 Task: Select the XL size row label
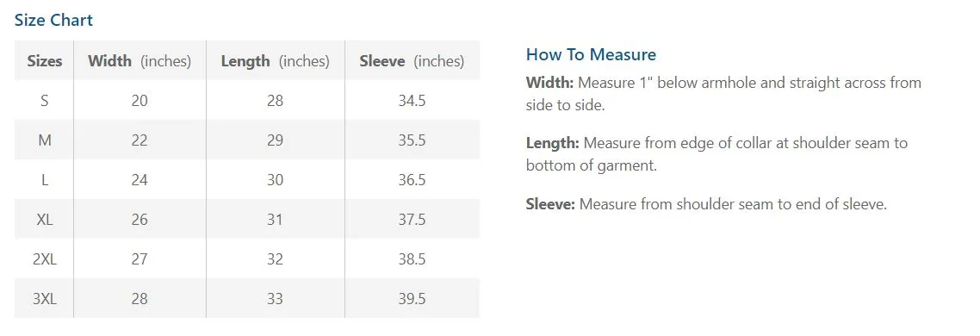[x=45, y=220]
